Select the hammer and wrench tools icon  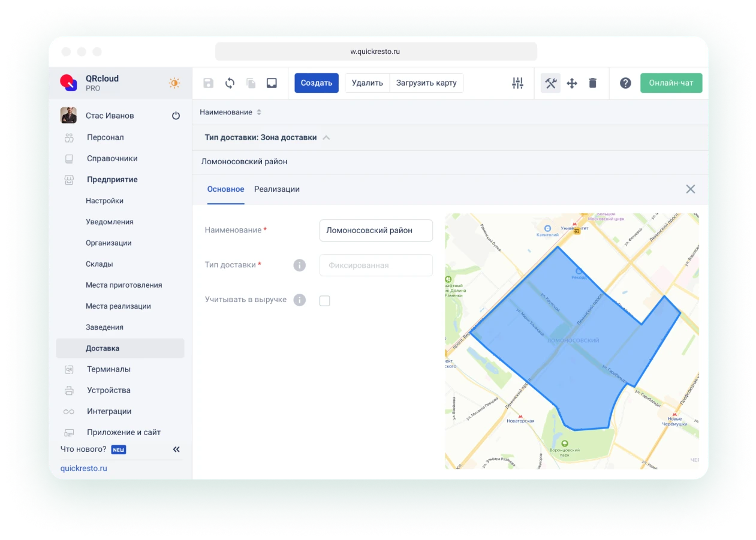coord(550,83)
